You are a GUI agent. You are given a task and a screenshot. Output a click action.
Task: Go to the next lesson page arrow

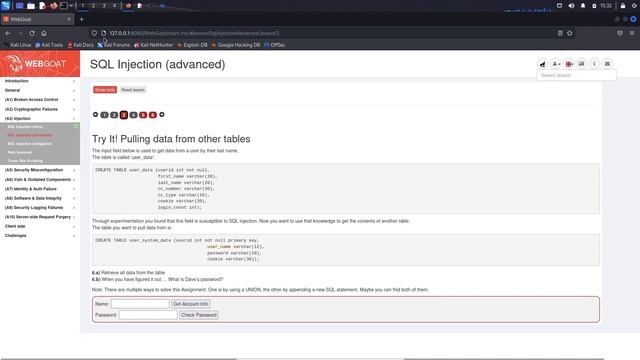pyautogui.click(x=162, y=115)
